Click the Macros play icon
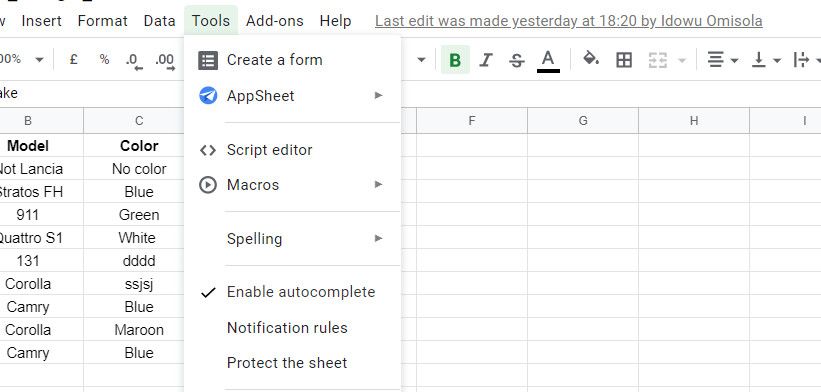This screenshot has height=392, width=821. click(x=208, y=185)
